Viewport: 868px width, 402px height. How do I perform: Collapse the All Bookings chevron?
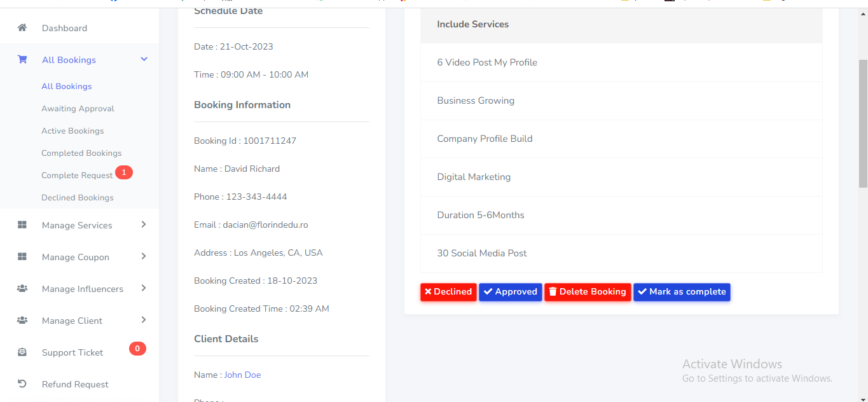click(x=144, y=60)
